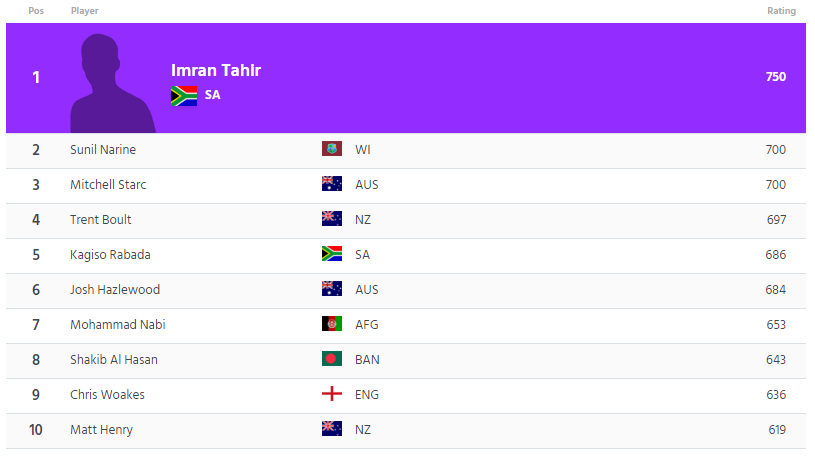Open Kagiso Rabada's player link

(x=110, y=255)
